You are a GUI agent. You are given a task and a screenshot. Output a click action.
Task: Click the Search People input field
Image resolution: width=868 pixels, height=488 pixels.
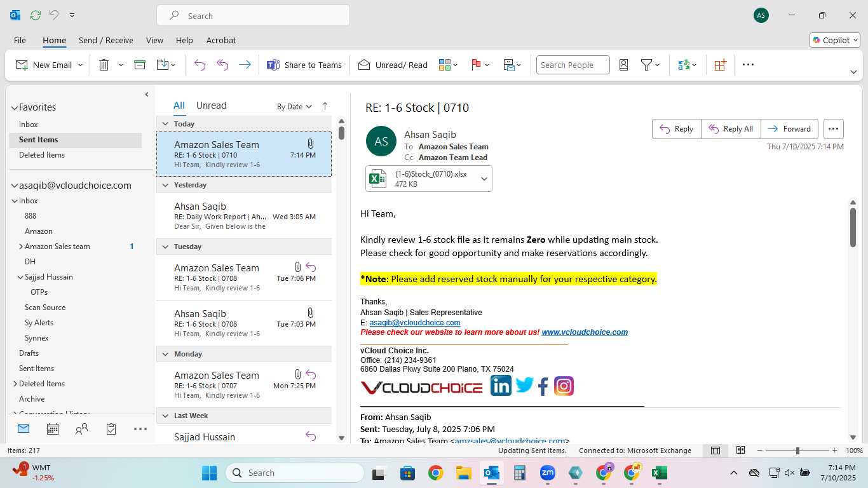tap(573, 65)
